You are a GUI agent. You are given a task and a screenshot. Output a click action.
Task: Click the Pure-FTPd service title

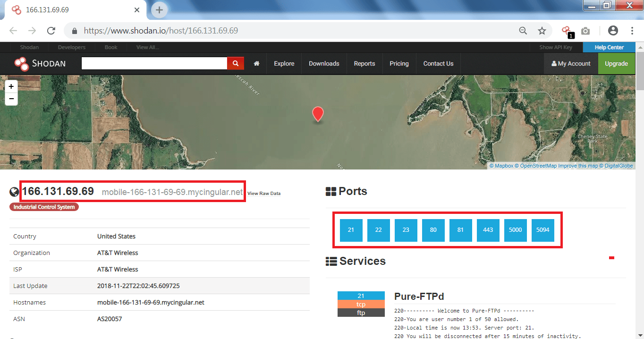pyautogui.click(x=419, y=297)
